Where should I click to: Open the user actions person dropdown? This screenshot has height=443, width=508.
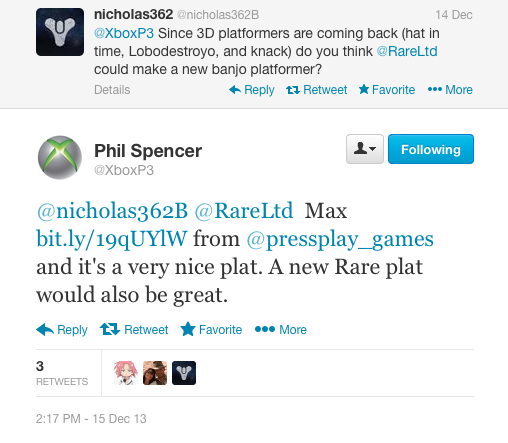(x=365, y=149)
